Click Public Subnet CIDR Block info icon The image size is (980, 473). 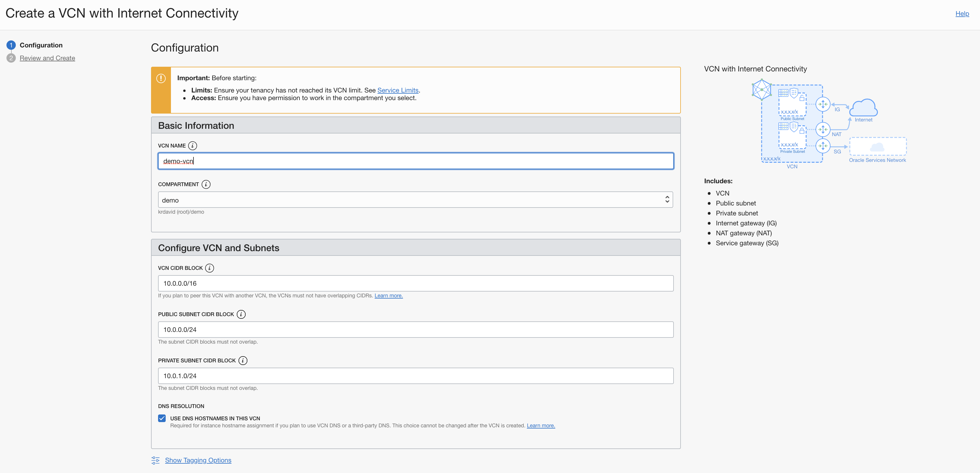(241, 314)
